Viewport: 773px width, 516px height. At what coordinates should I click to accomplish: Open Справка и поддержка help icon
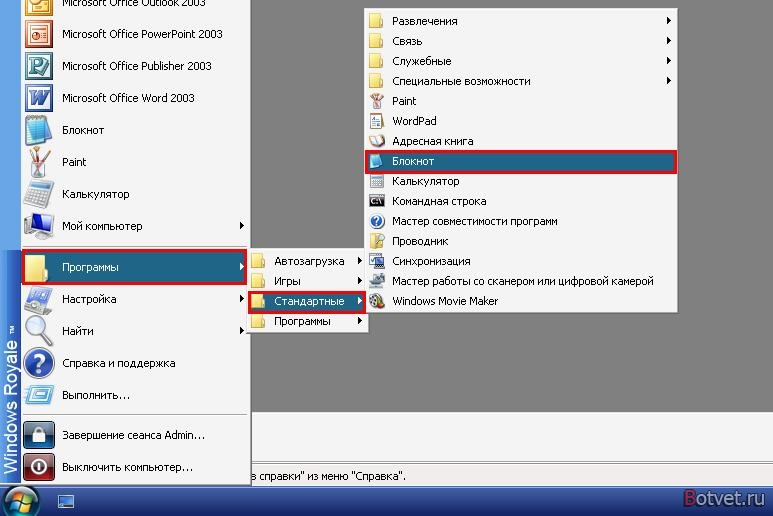tap(38, 363)
